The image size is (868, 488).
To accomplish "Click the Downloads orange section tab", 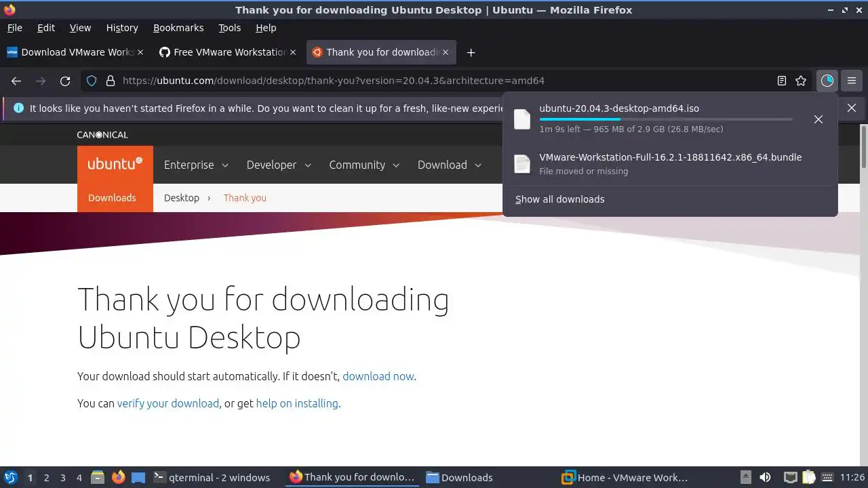I will 112,198.
